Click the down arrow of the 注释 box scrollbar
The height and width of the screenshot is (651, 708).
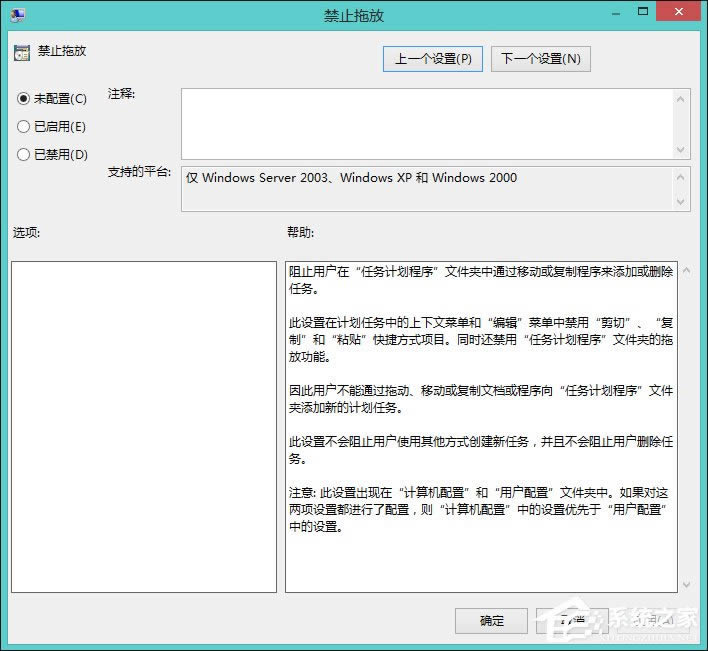point(680,149)
